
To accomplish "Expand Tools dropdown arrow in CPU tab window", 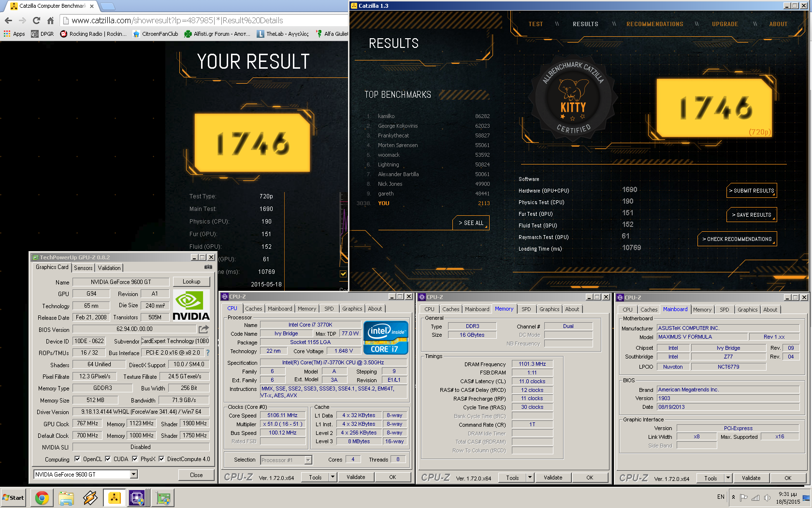I will coord(333,477).
